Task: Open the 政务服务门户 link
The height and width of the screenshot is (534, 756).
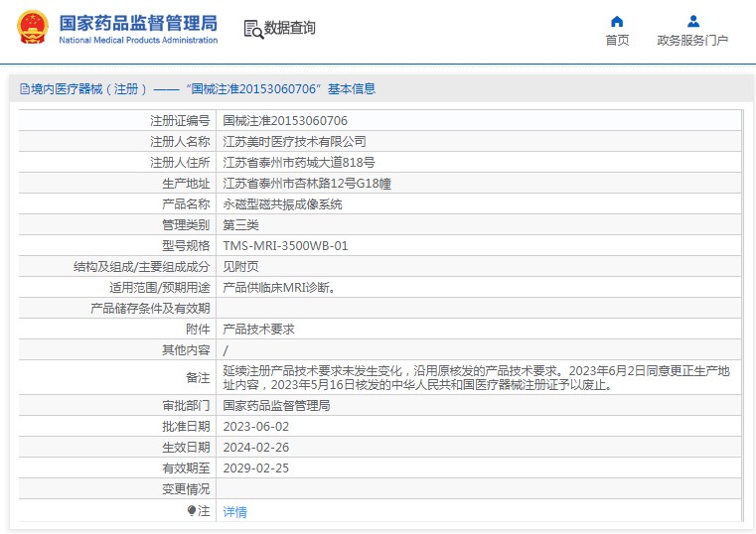Action: (692, 41)
